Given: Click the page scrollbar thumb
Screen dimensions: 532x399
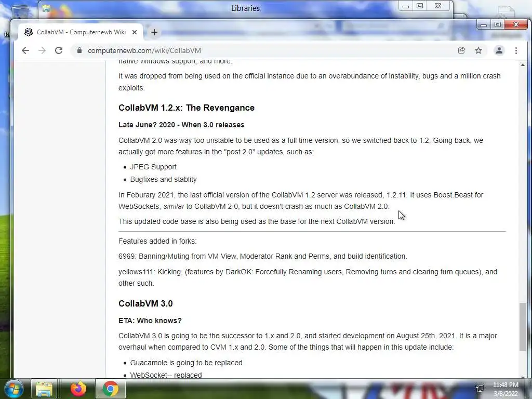Looking at the screenshot, I should (x=523, y=327).
